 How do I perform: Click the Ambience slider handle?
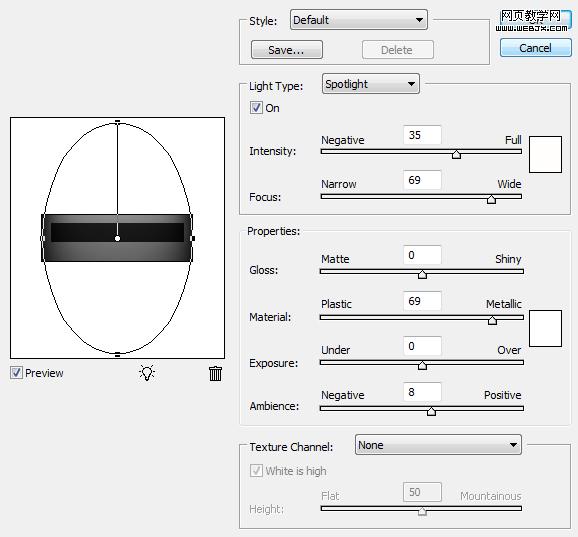click(431, 411)
